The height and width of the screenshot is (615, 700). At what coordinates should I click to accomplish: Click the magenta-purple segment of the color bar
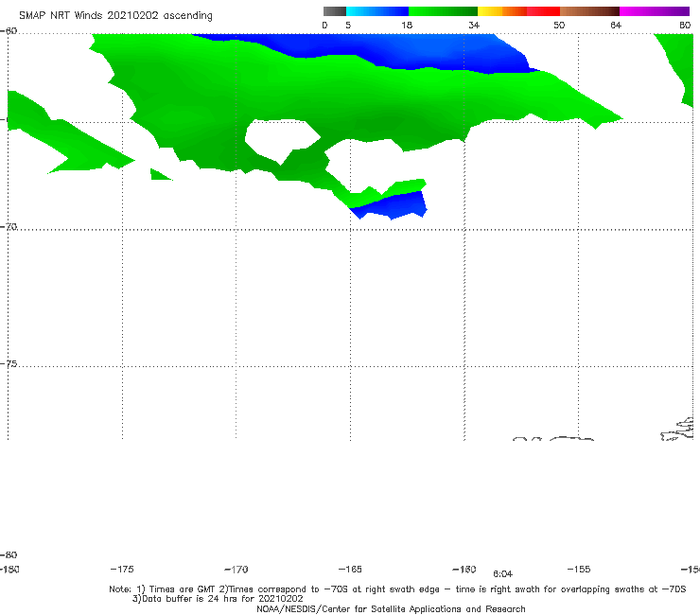[x=655, y=11]
